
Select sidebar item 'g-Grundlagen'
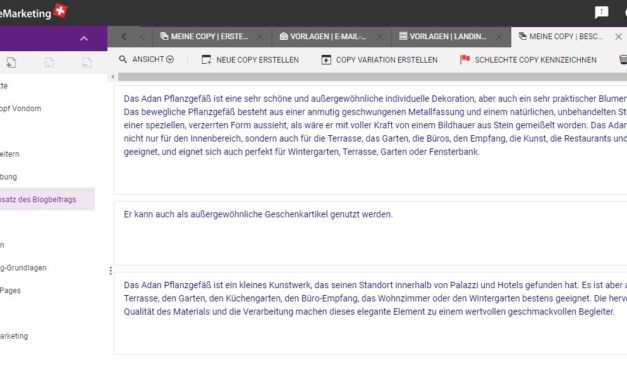point(23,268)
